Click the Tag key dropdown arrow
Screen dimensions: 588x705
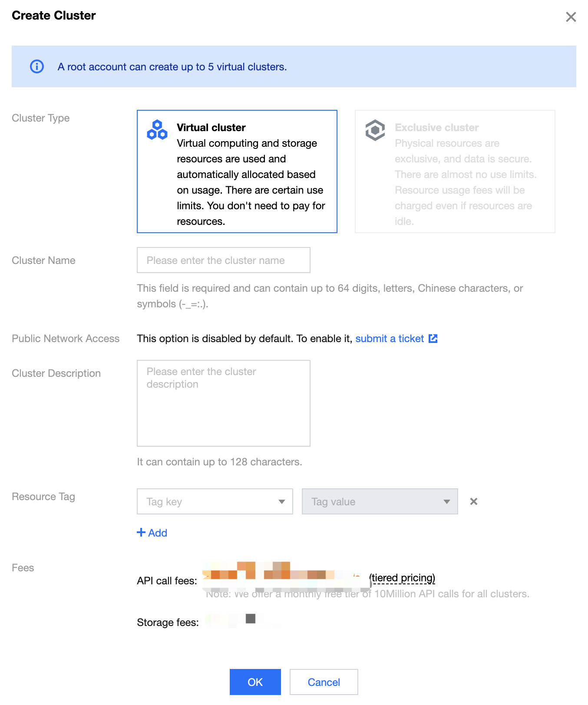282,502
